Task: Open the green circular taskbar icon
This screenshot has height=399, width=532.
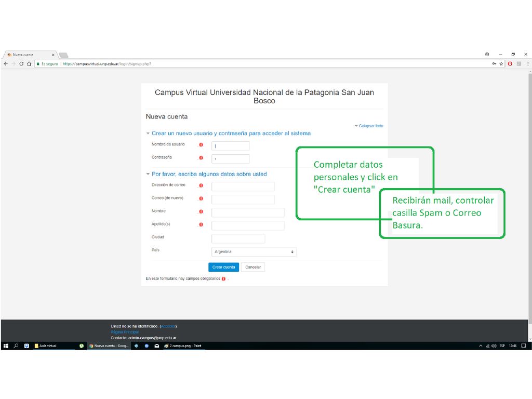Action: [82, 346]
